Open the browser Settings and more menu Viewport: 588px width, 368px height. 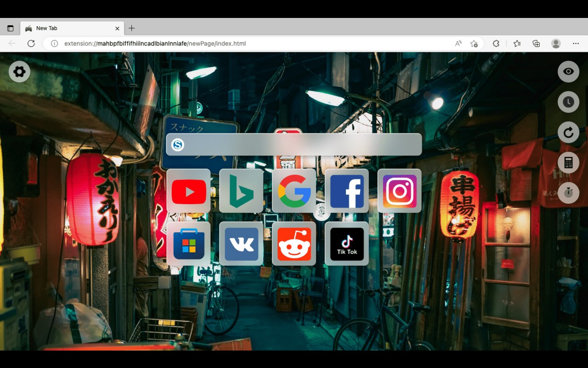tap(576, 44)
